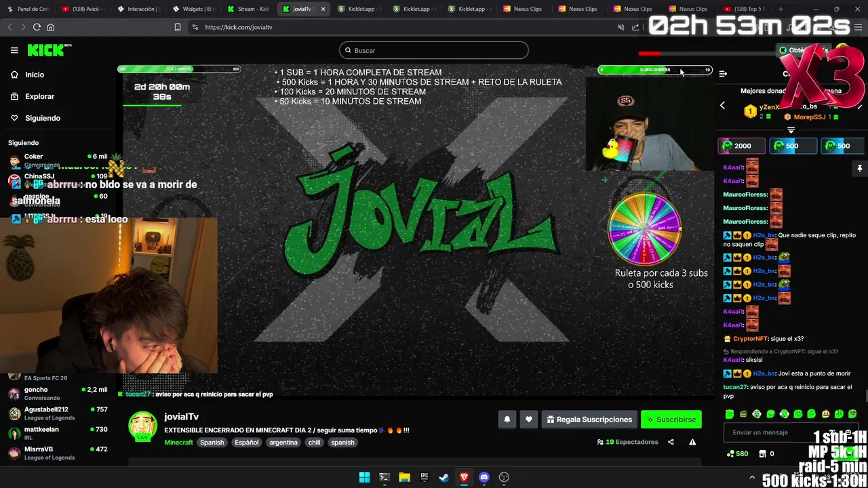The image size is (868, 488).
Task: Open Discord from taskbar
Action: (x=484, y=477)
